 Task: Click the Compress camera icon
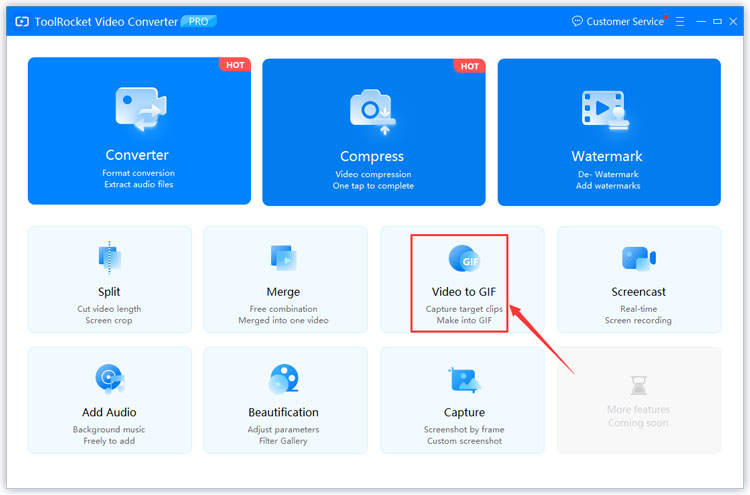[373, 112]
